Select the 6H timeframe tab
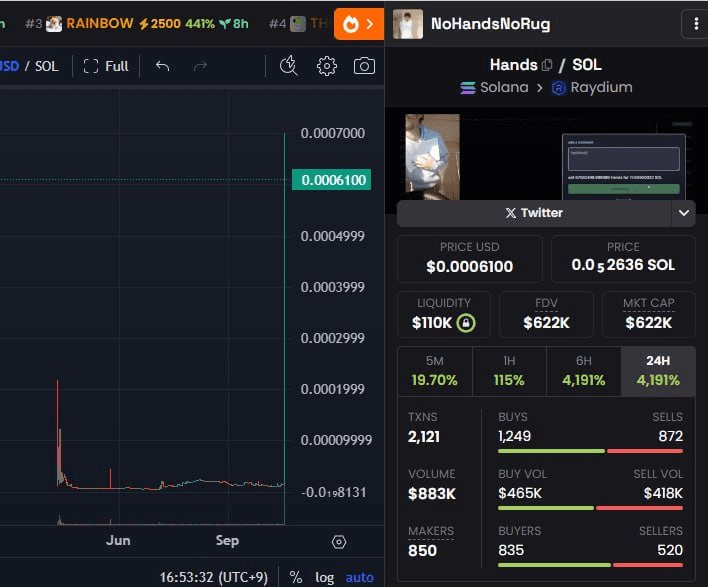The width and height of the screenshot is (708, 587). (583, 371)
